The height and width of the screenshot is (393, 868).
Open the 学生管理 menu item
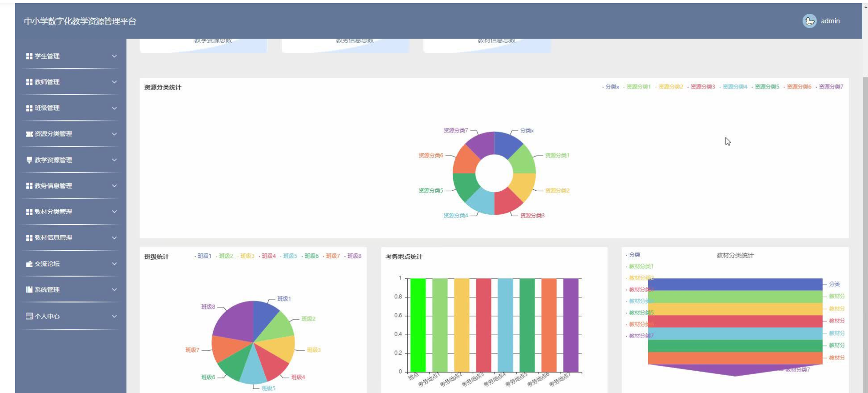(x=71, y=56)
